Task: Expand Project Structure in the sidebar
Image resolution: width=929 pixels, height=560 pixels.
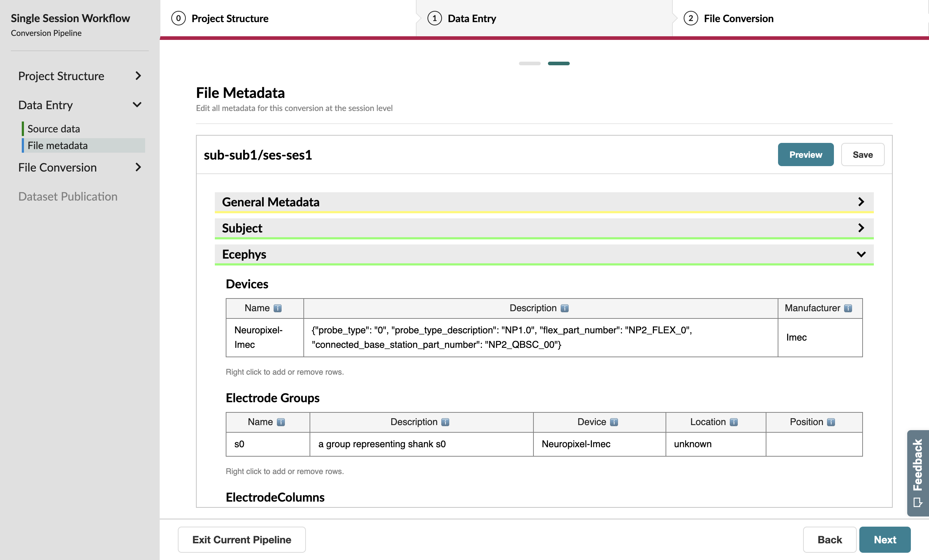Action: [79, 76]
